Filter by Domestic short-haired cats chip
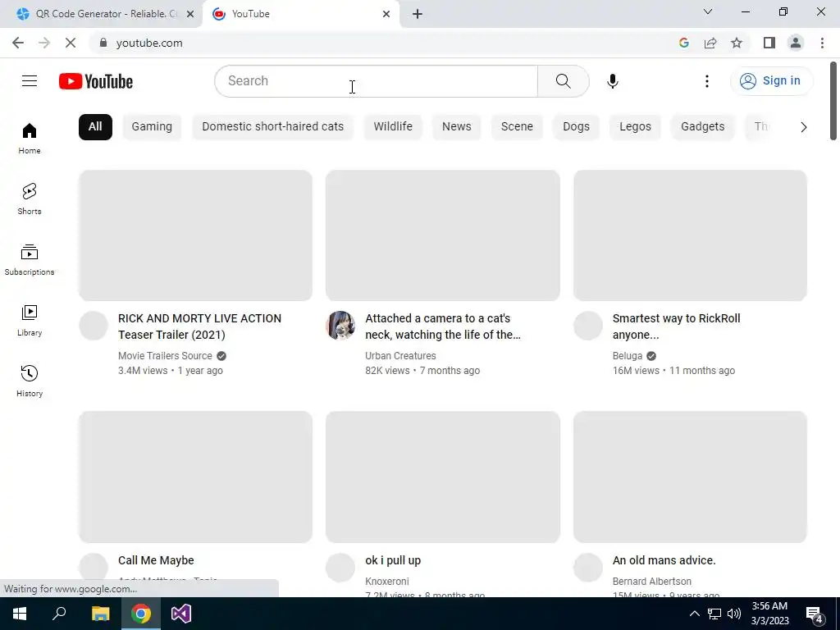Viewport: 840px width, 630px height. [272, 127]
